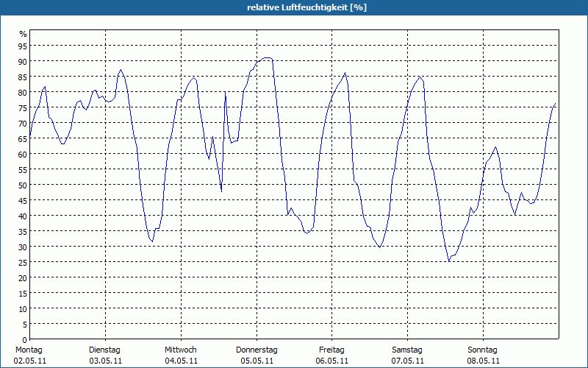The height and width of the screenshot is (368, 588).
Task: Click the y-axis value 50
Action: [x=23, y=185]
